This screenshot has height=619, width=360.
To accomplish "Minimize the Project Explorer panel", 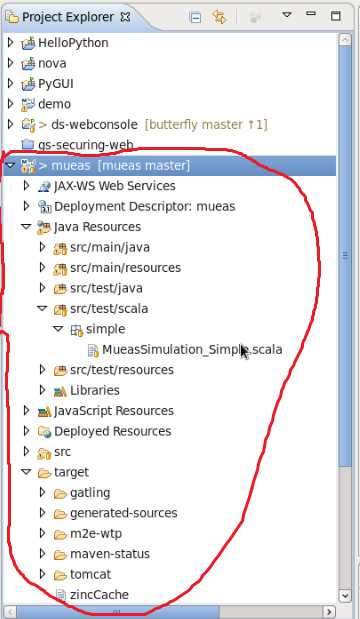I will [311, 14].
